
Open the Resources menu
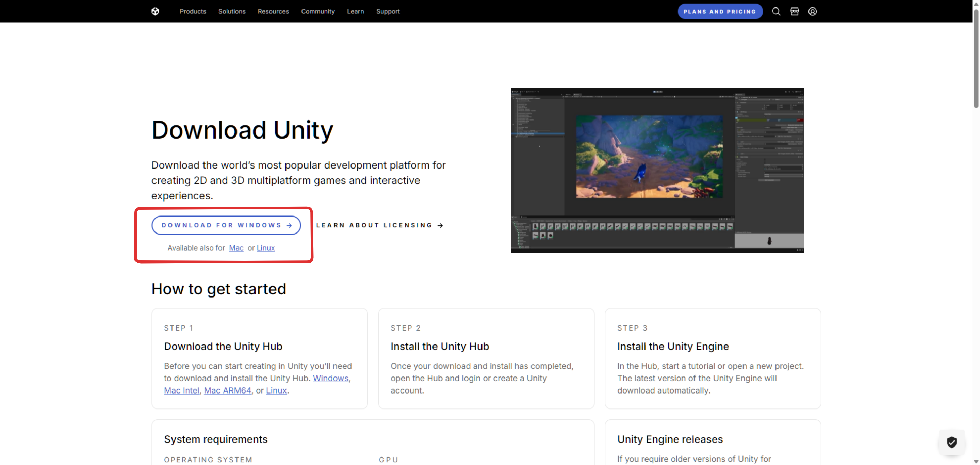pyautogui.click(x=273, y=11)
